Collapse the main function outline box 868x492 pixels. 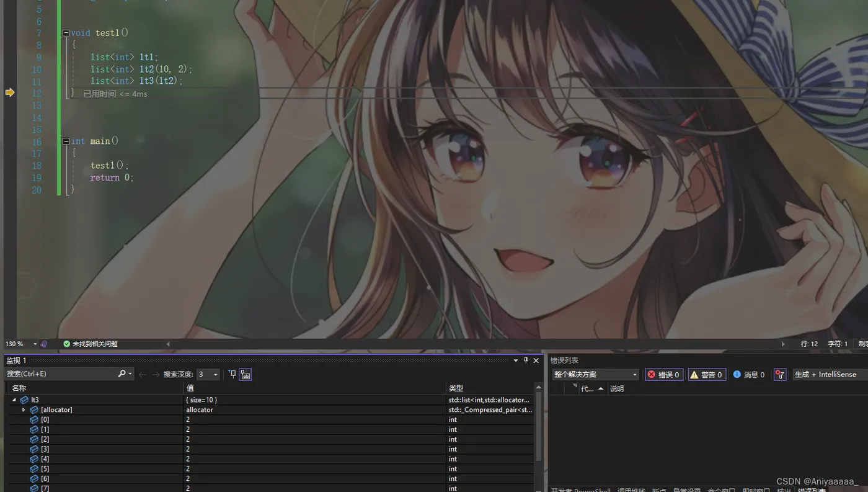tap(66, 141)
